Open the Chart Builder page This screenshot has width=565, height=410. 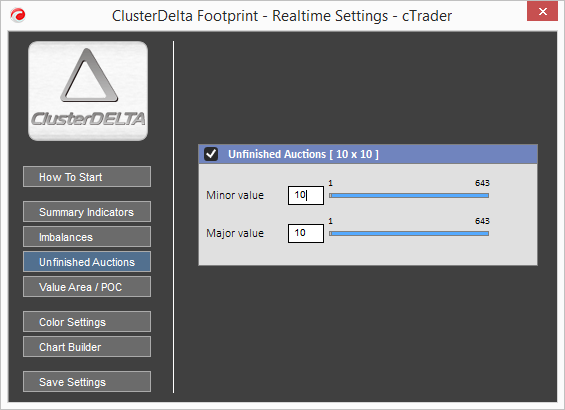(x=87, y=347)
